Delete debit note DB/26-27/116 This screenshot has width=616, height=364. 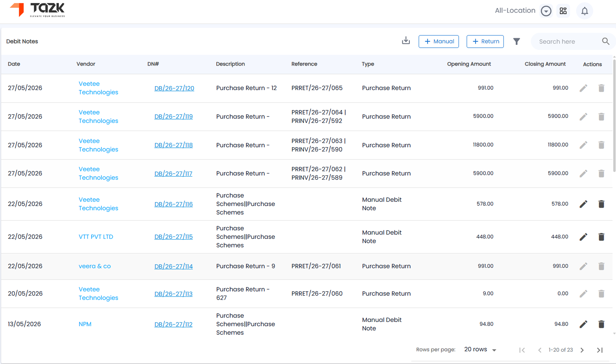[x=601, y=204]
